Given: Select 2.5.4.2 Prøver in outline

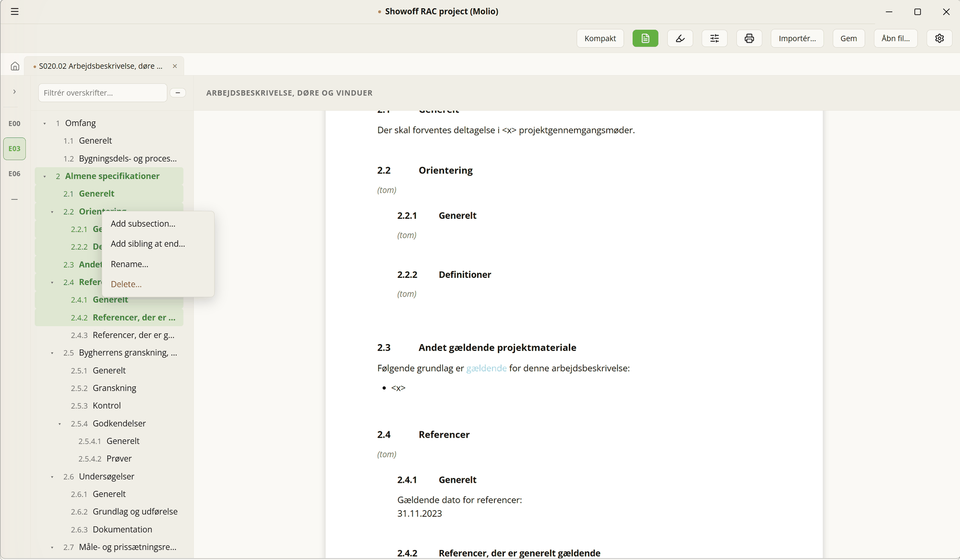Looking at the screenshot, I should coord(109,458).
